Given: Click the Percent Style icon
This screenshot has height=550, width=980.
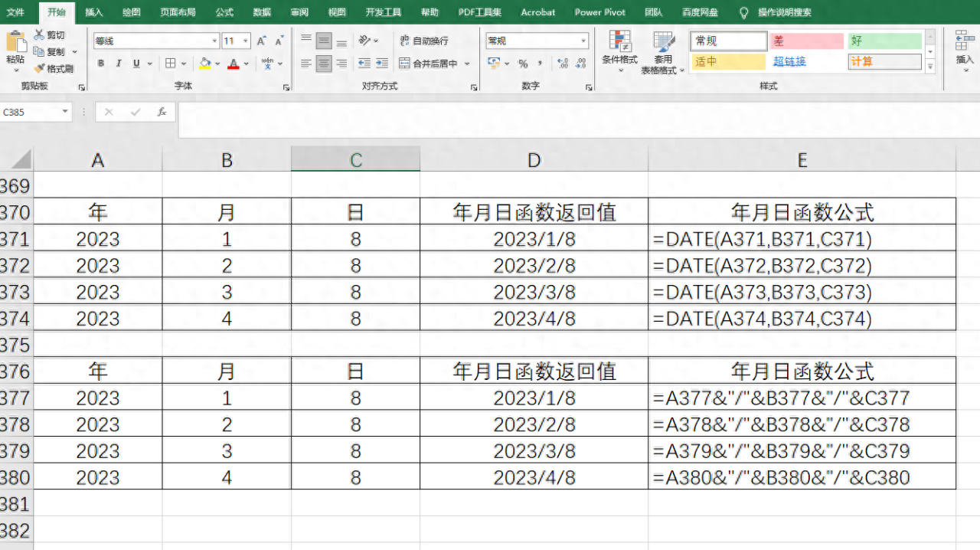Looking at the screenshot, I should pos(523,64).
